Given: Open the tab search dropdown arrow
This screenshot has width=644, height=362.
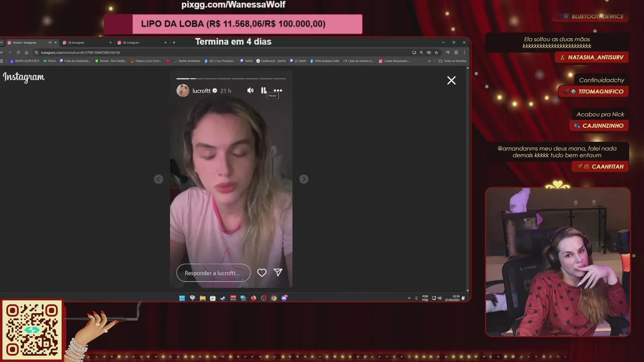Looking at the screenshot, I should [x=2, y=43].
